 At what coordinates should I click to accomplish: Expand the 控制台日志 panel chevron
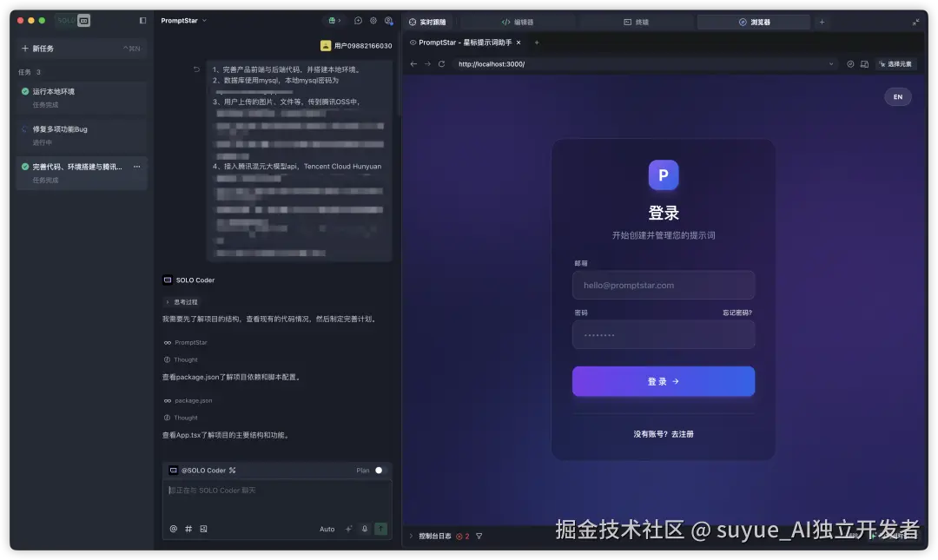pos(411,536)
